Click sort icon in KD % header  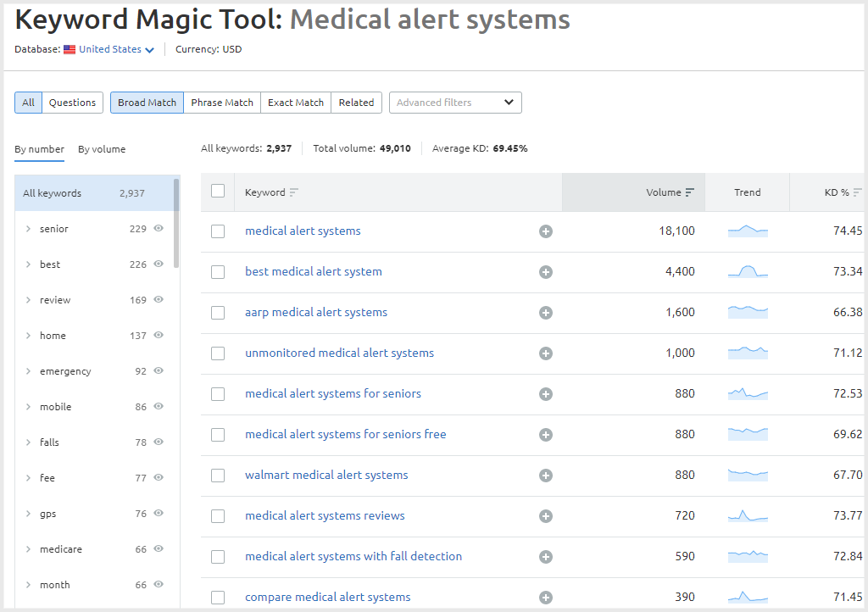pos(858,192)
